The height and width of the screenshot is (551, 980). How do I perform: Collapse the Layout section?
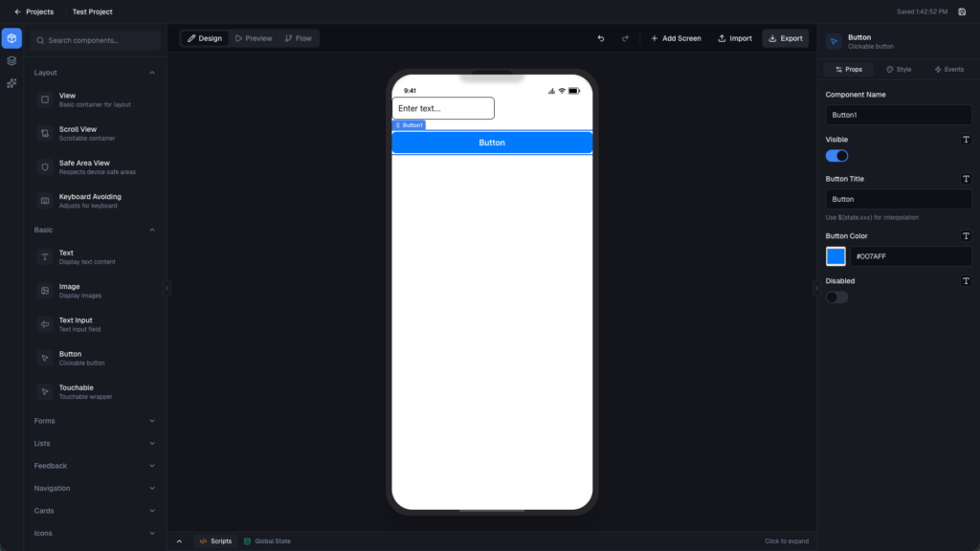[x=152, y=73]
